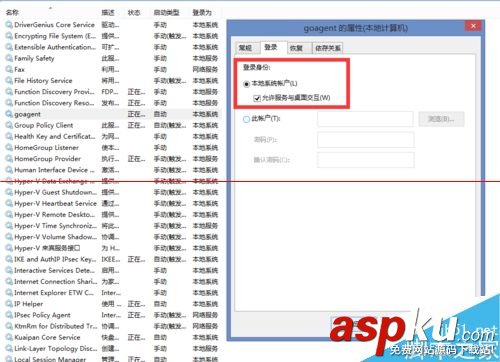500x362 pixels.
Task: Click the Group Policy Client service icon
Action: click(x=9, y=125)
